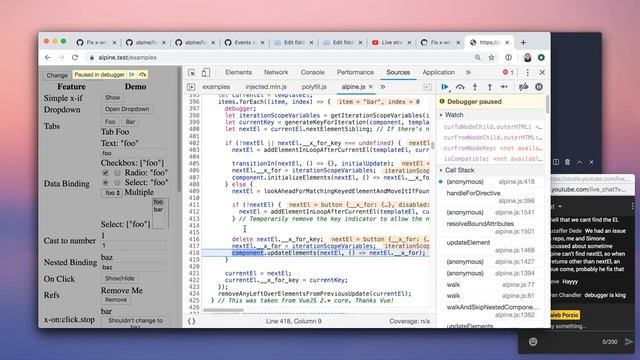Select the second radio button beside Select foo
The height and width of the screenshot is (360, 640).
point(117,182)
